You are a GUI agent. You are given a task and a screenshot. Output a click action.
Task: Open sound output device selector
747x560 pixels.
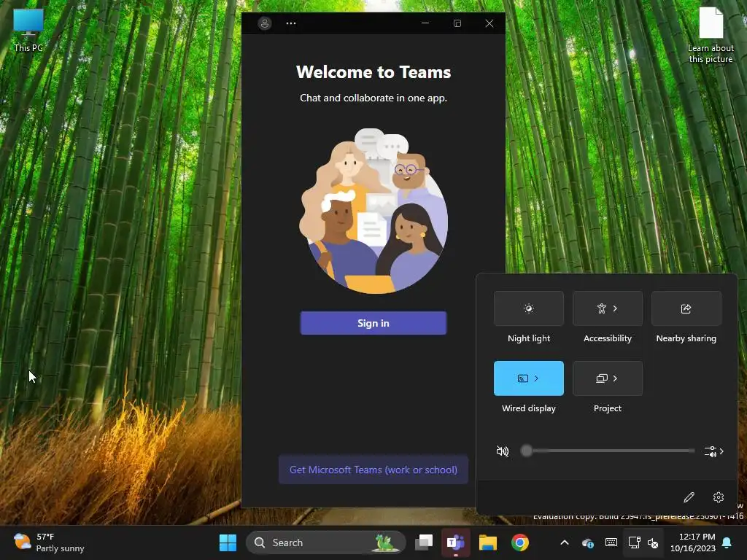coord(713,451)
